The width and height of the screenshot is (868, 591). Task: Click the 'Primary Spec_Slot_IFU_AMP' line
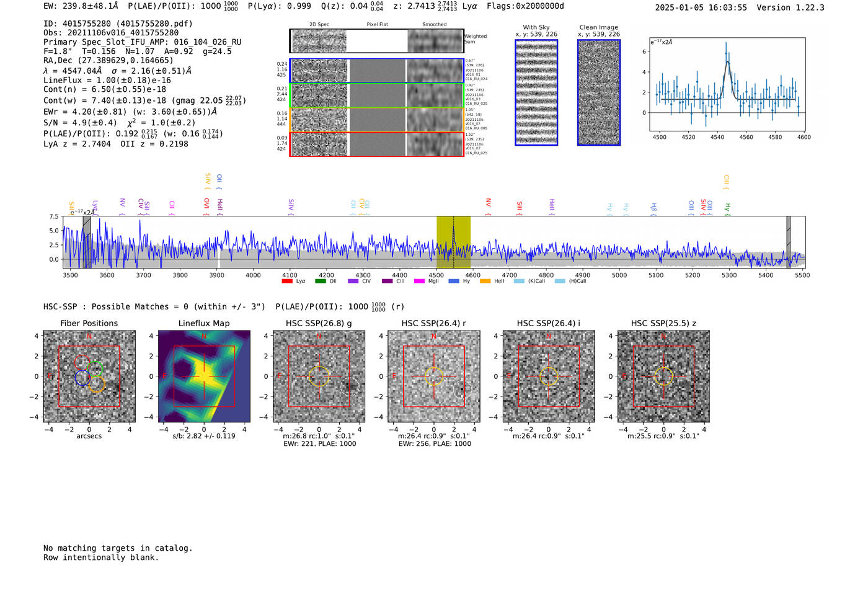tap(143, 42)
